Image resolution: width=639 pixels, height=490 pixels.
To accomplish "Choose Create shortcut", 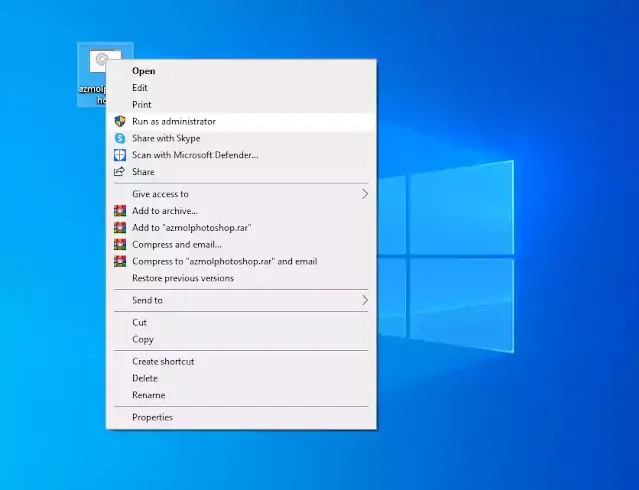I will click(x=241, y=362).
